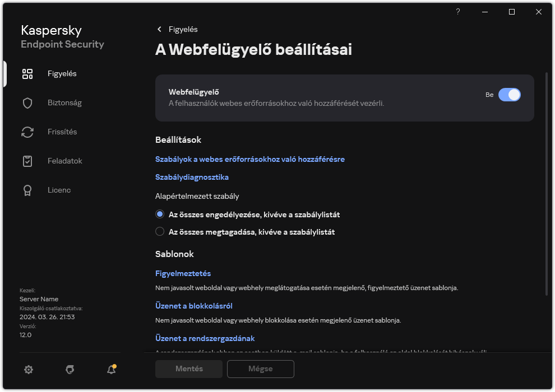The height and width of the screenshot is (392, 555).
Task: Select 'Az összes megtagadása, kivéve a szabálylistát'
Action: (x=160, y=231)
